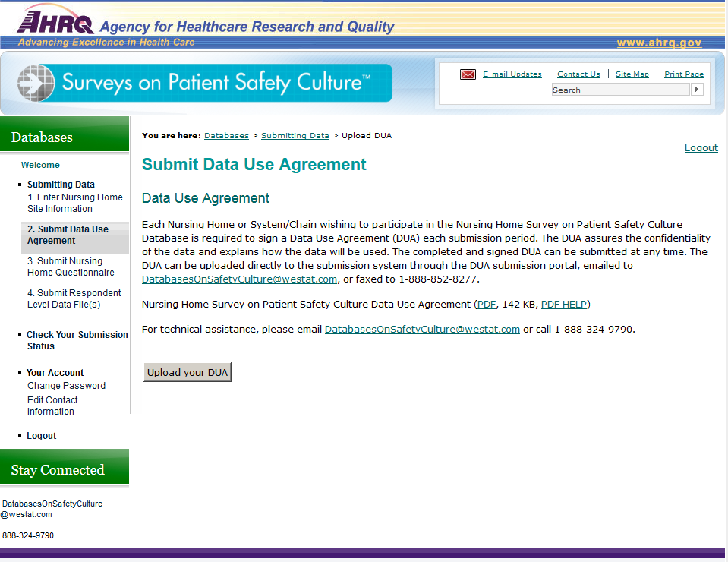Open the Site Map link
This screenshot has width=728, height=562.
coord(632,74)
